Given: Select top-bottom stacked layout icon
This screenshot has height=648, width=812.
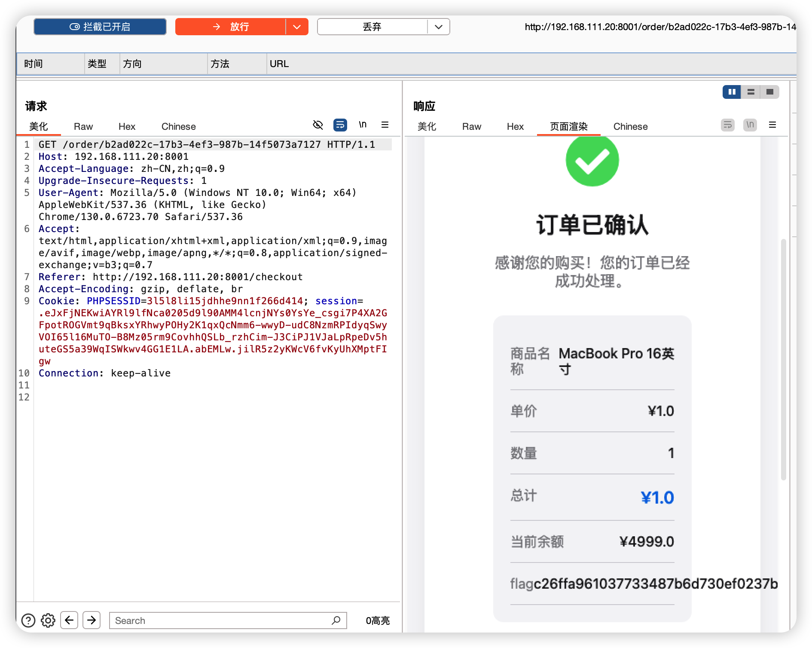Looking at the screenshot, I should point(751,92).
